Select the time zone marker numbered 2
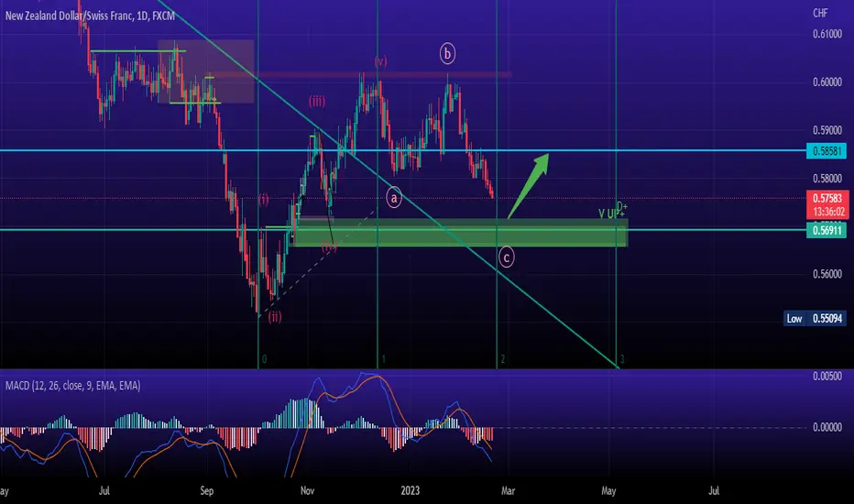The image size is (854, 504). pos(503,359)
